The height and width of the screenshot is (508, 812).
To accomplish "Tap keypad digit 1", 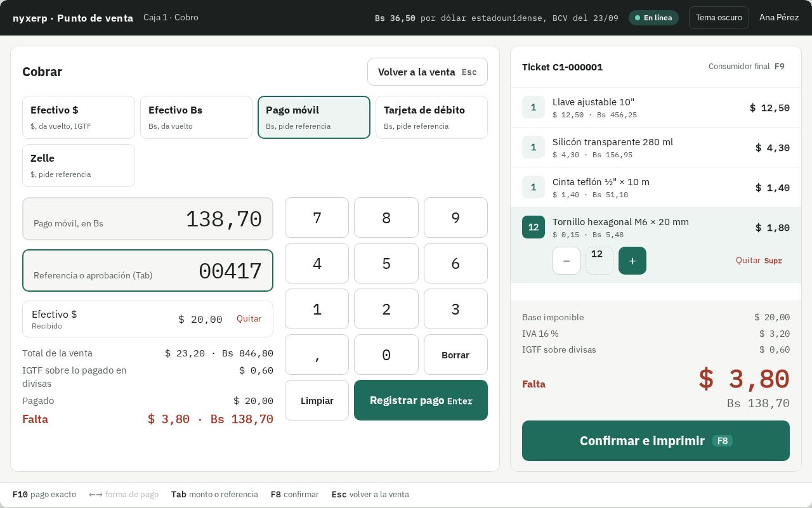I will click(x=317, y=309).
